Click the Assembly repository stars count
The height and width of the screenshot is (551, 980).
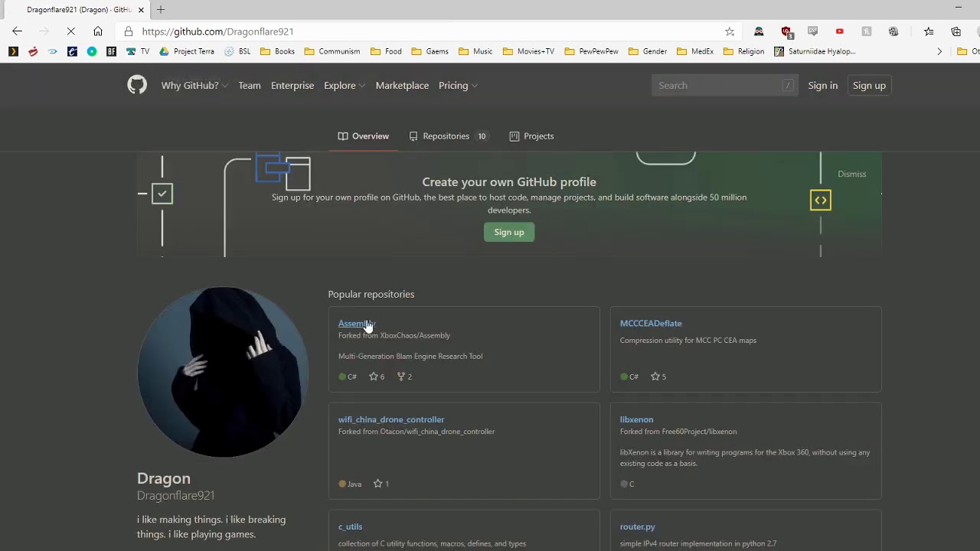pos(377,377)
